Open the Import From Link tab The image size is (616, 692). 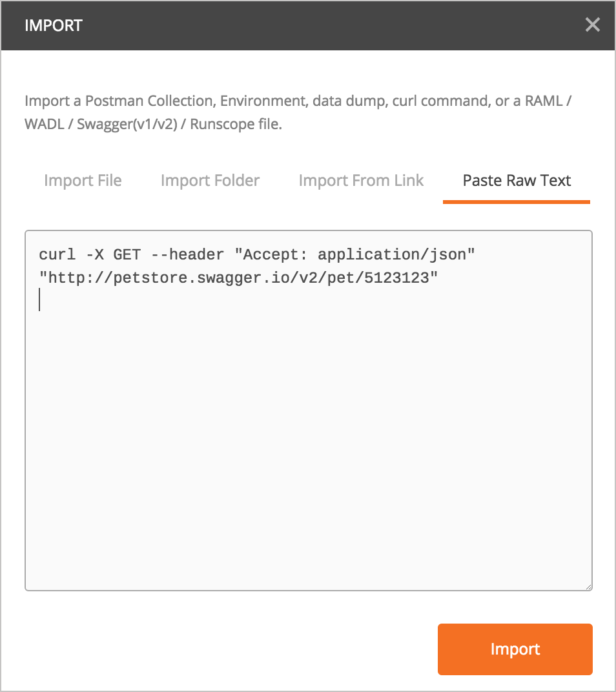[x=360, y=181]
